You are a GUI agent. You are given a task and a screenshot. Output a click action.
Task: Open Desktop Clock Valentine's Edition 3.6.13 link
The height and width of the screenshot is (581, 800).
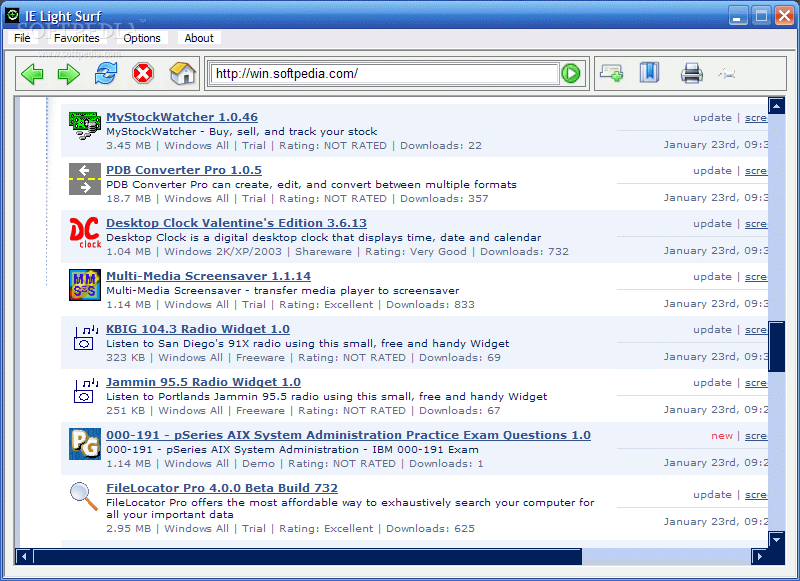click(x=236, y=223)
